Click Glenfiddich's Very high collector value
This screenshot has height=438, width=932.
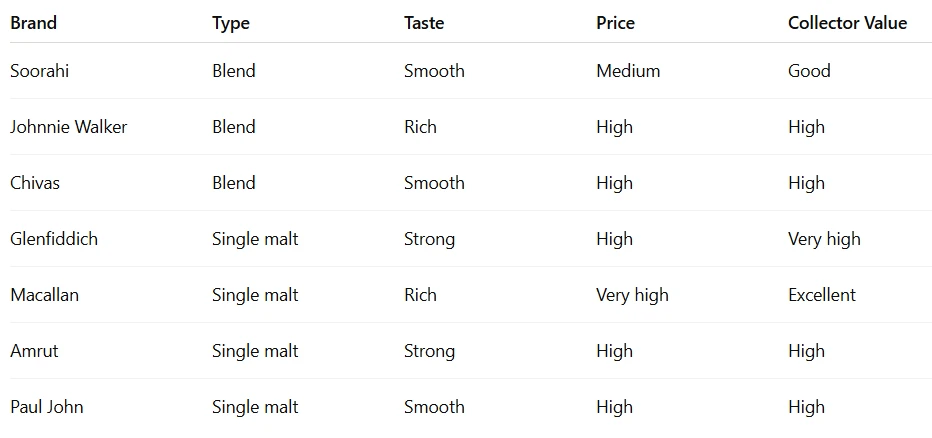coord(823,239)
